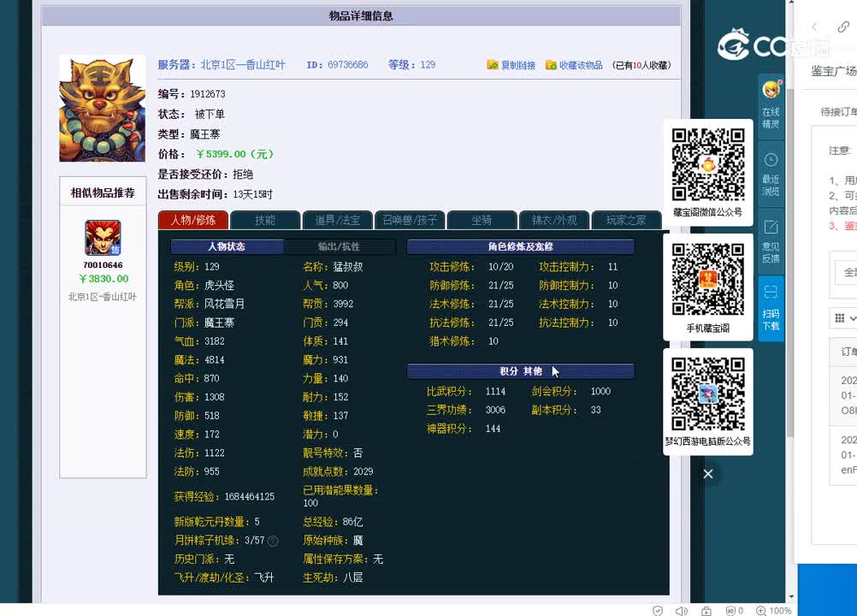Click the 积分 其他 section header
Screen dimensions: 857x616
coord(520,371)
